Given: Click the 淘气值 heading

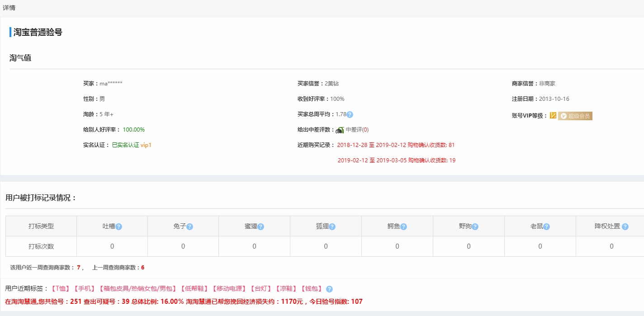Looking at the screenshot, I should (20, 58).
